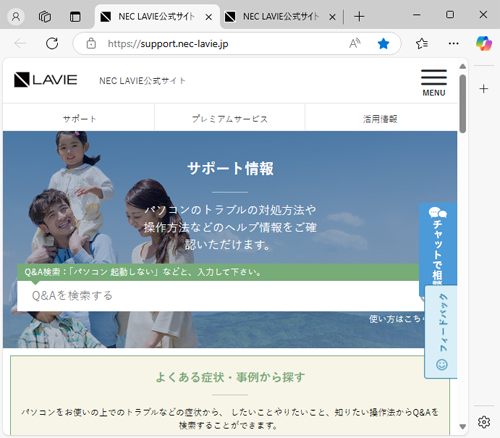500x438 pixels.
Task: Click the LAVIE logo
Action: tap(46, 80)
